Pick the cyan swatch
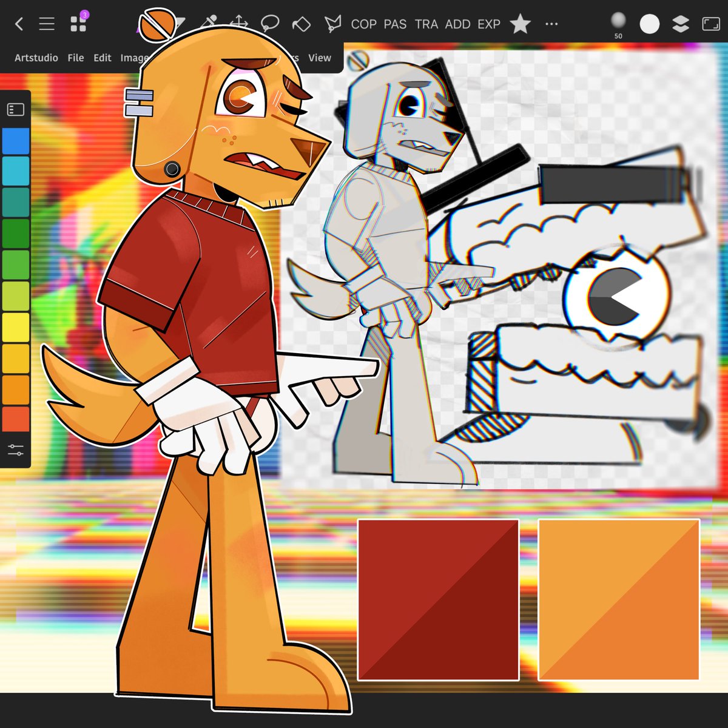This screenshot has height=728, width=728. point(16,171)
